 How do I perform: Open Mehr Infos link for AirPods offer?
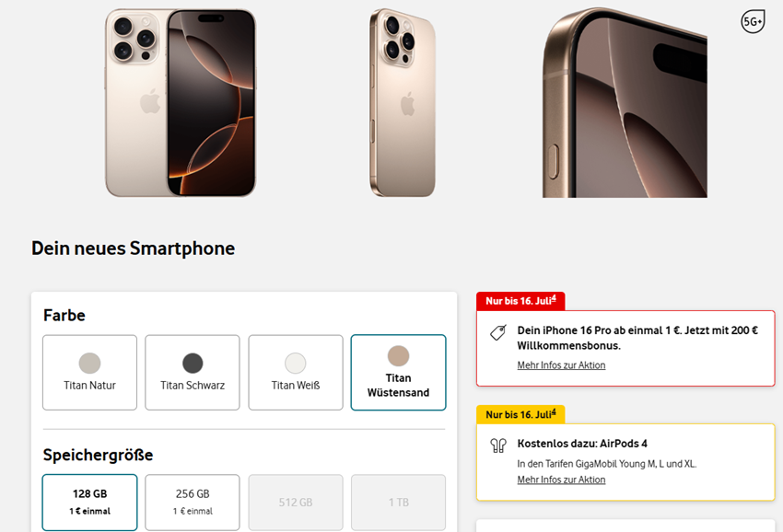click(561, 480)
